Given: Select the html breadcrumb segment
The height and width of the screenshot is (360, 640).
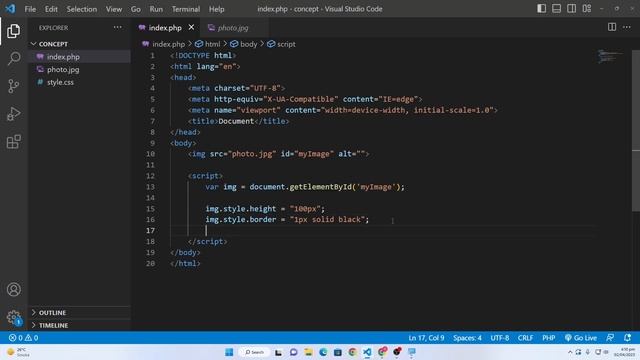Looking at the screenshot, I should 208,44.
